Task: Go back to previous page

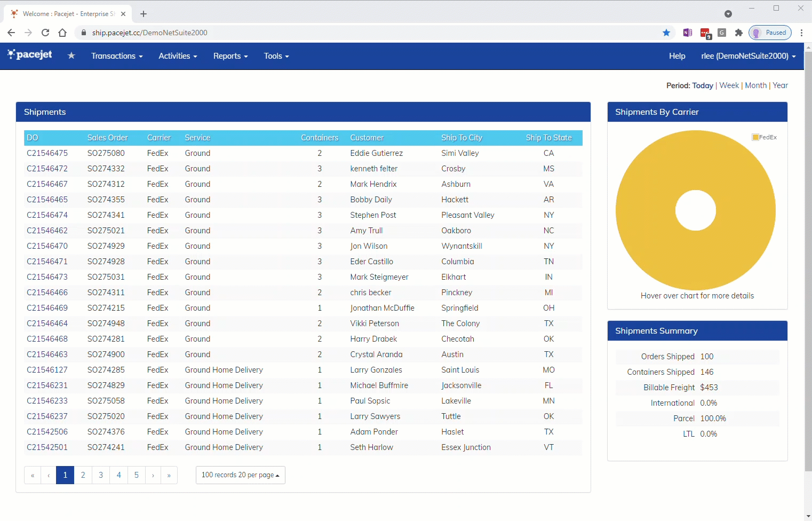Action: 11,33
